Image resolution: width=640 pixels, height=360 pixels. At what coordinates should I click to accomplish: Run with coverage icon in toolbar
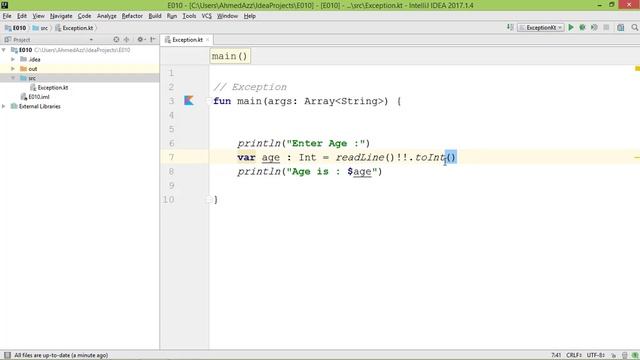pyautogui.click(x=594, y=27)
